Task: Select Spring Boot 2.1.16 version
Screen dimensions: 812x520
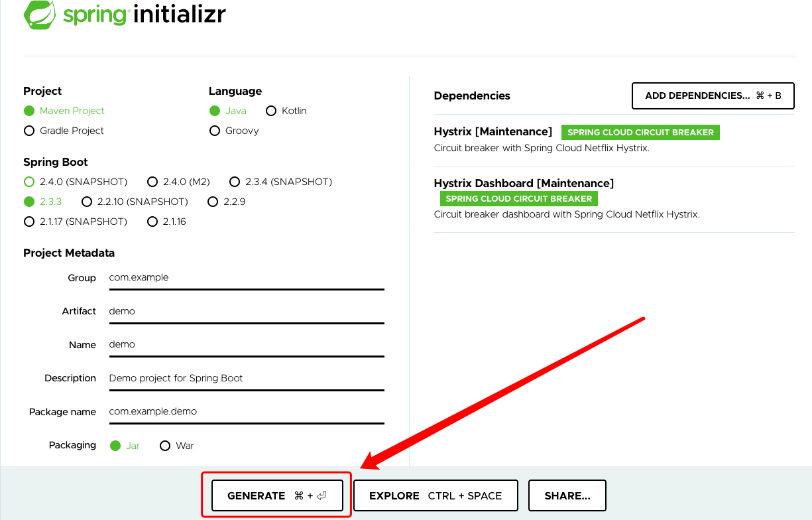Action: [166, 222]
